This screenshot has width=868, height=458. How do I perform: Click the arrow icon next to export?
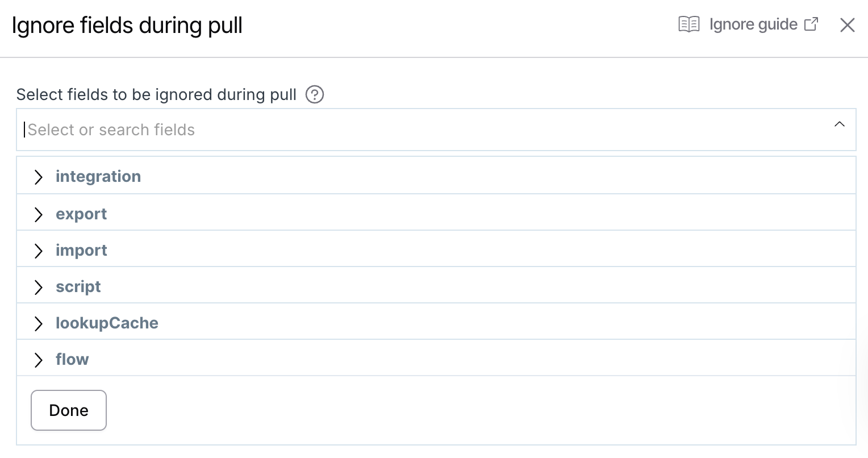[39, 214]
